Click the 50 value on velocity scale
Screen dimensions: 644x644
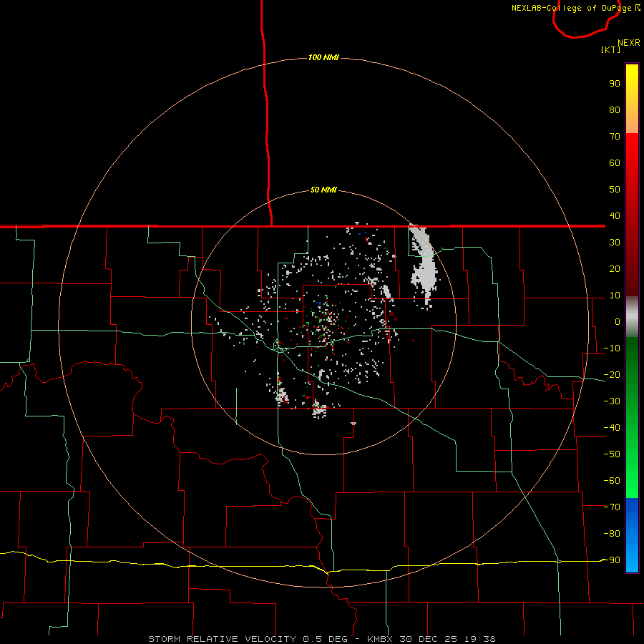click(x=615, y=190)
